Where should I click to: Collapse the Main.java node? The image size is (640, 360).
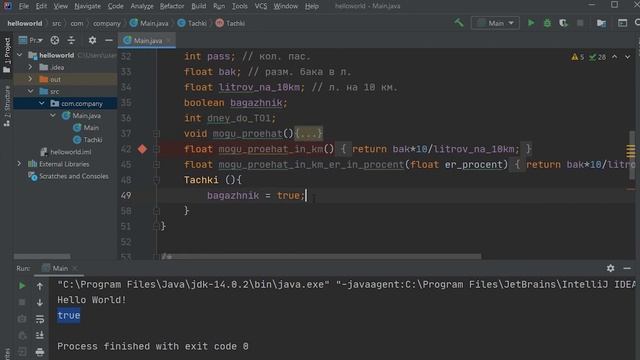pyautogui.click(x=53, y=116)
